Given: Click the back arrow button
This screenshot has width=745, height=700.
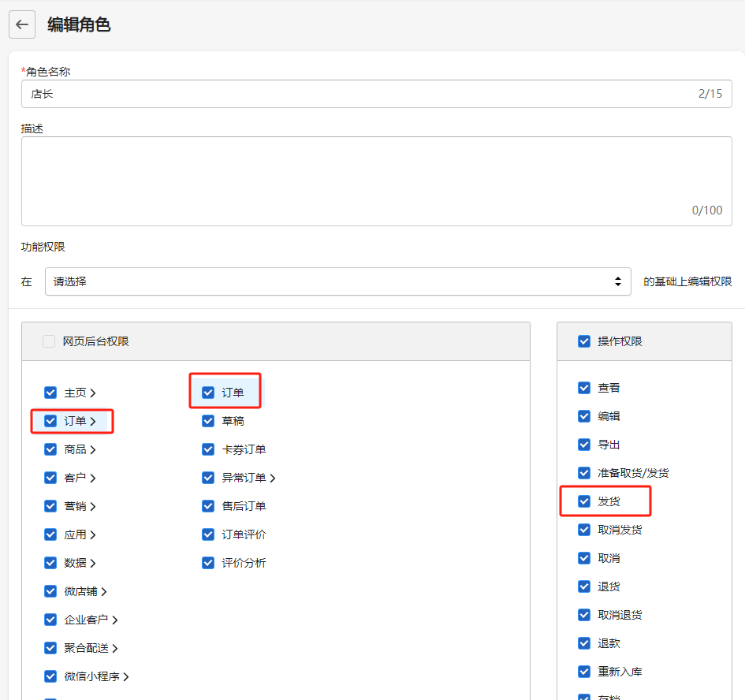Looking at the screenshot, I should point(22,24).
